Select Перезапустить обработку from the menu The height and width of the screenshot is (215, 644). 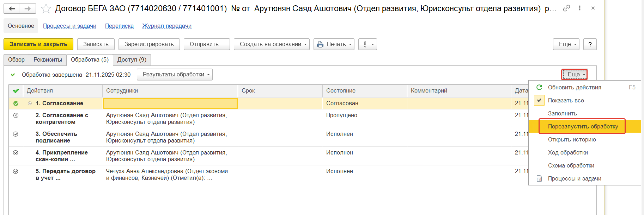[x=583, y=126]
